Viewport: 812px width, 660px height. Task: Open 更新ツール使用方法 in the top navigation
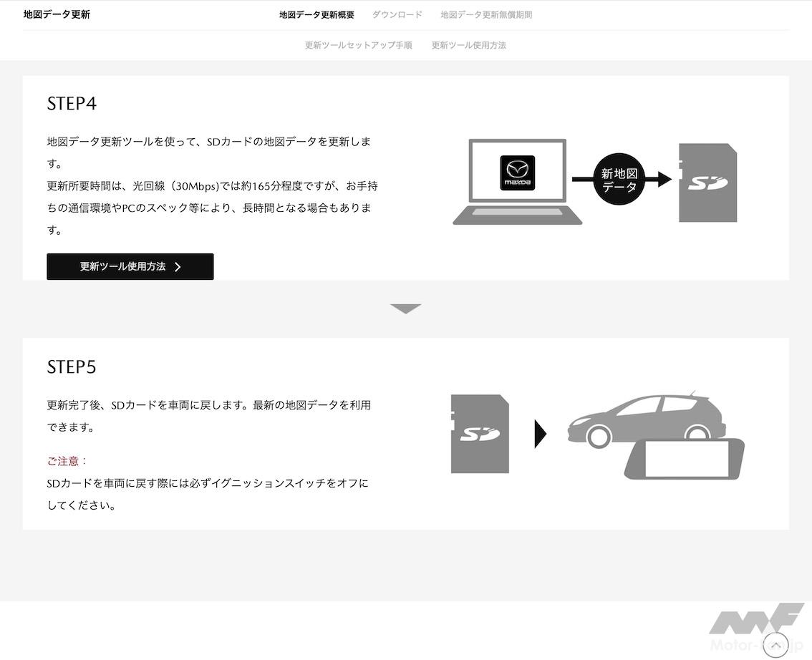pyautogui.click(x=468, y=45)
